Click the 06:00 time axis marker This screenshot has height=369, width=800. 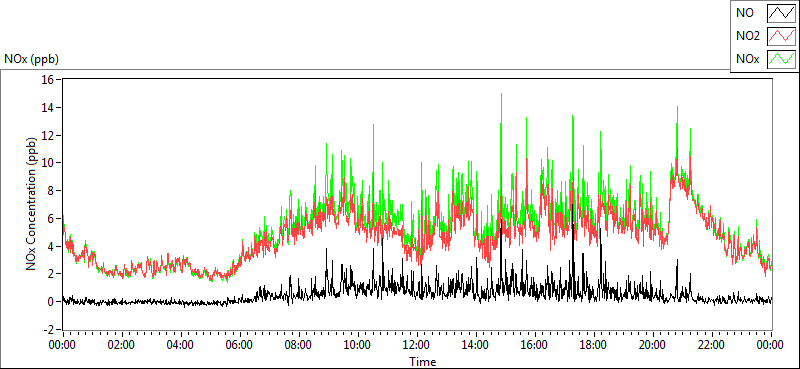point(240,345)
